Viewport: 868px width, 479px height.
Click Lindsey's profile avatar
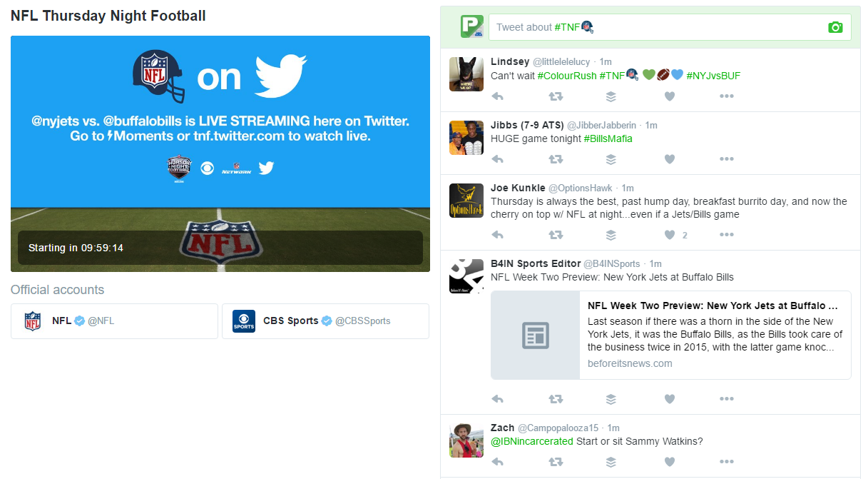pyautogui.click(x=466, y=74)
